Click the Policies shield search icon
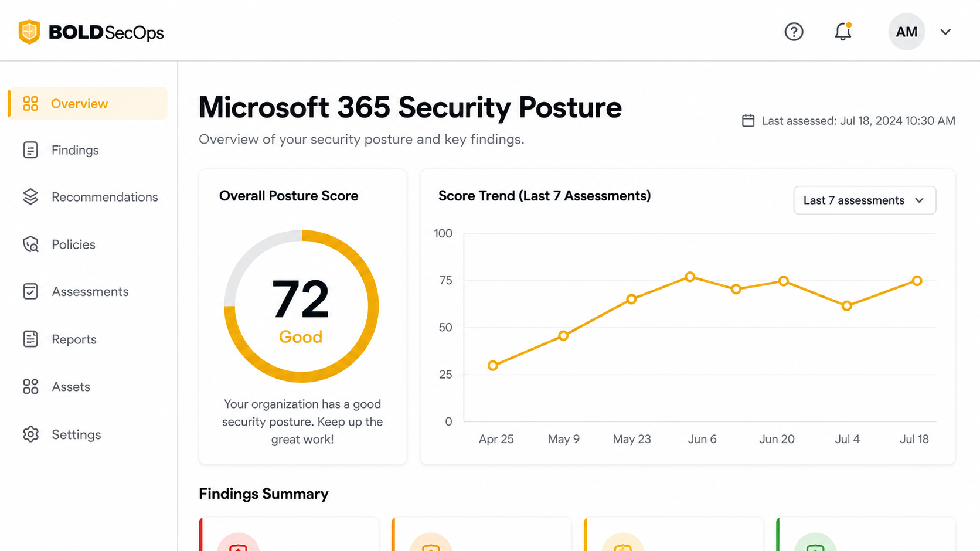The width and height of the screenshot is (980, 551). click(x=30, y=244)
